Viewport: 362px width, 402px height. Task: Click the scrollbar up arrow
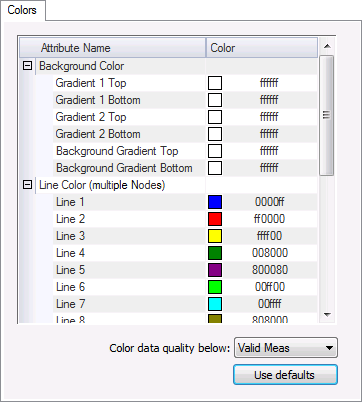point(327,46)
